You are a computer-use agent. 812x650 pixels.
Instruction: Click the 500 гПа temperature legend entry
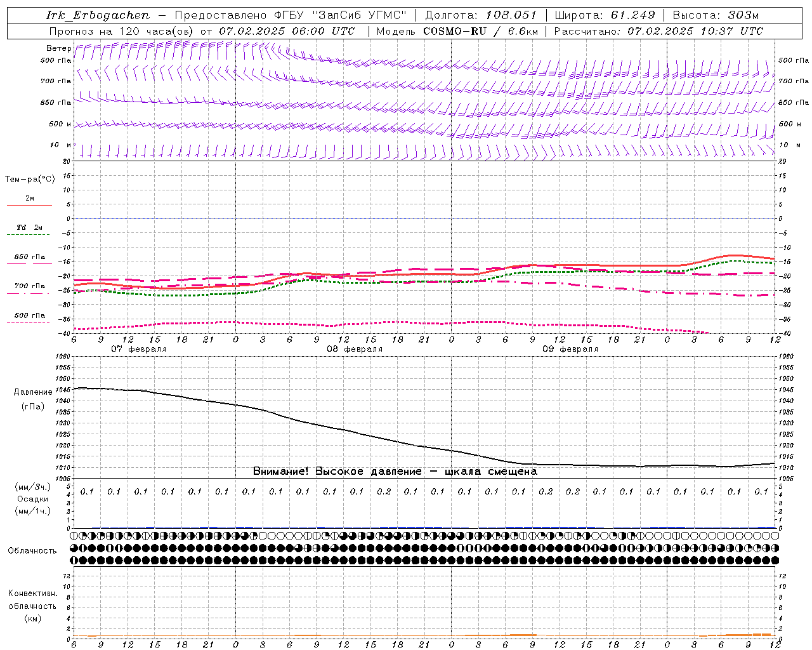30,315
